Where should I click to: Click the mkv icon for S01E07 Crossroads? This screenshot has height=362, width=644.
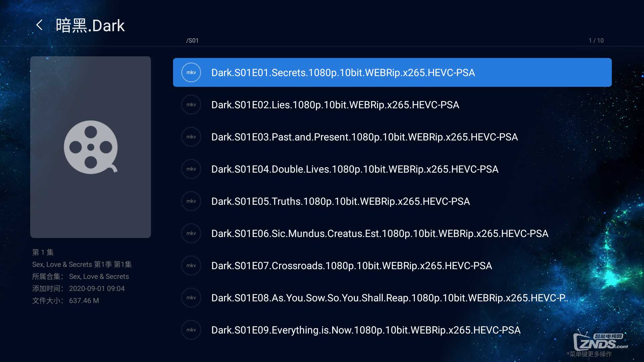tap(191, 265)
